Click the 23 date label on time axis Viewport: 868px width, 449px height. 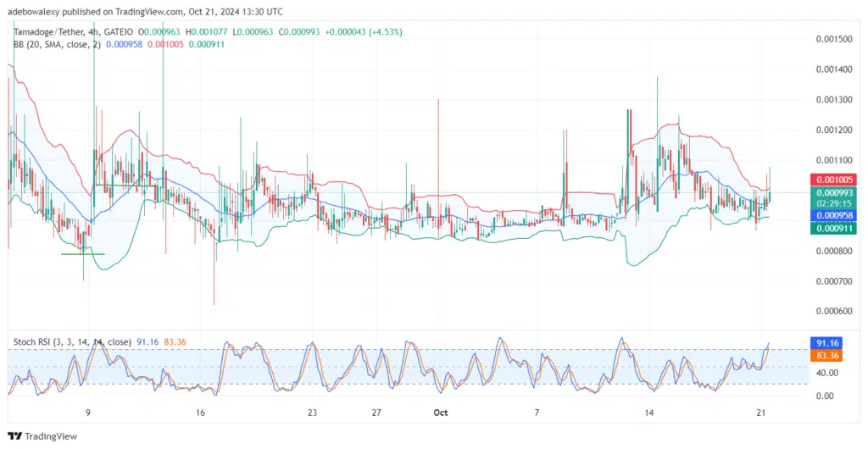[x=312, y=413]
